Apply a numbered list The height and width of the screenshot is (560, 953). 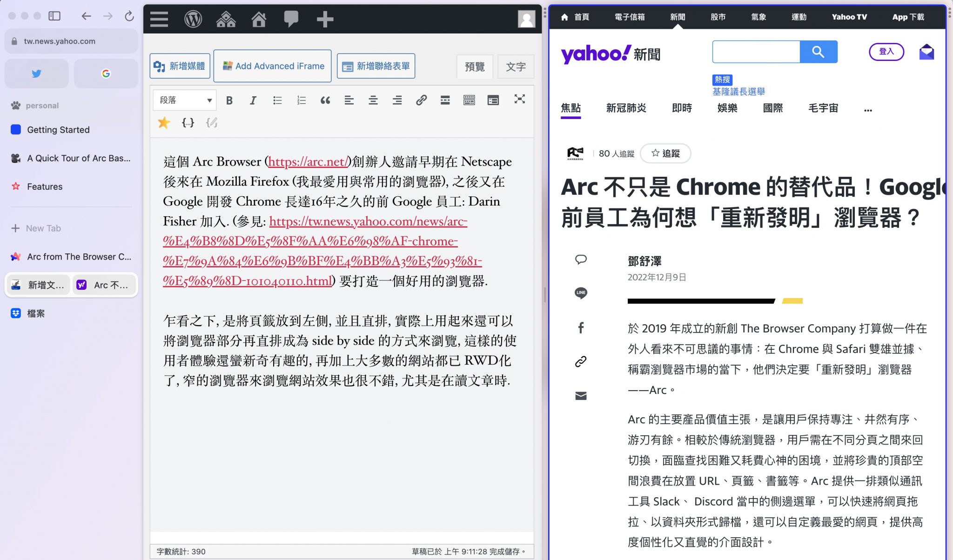pos(301,100)
